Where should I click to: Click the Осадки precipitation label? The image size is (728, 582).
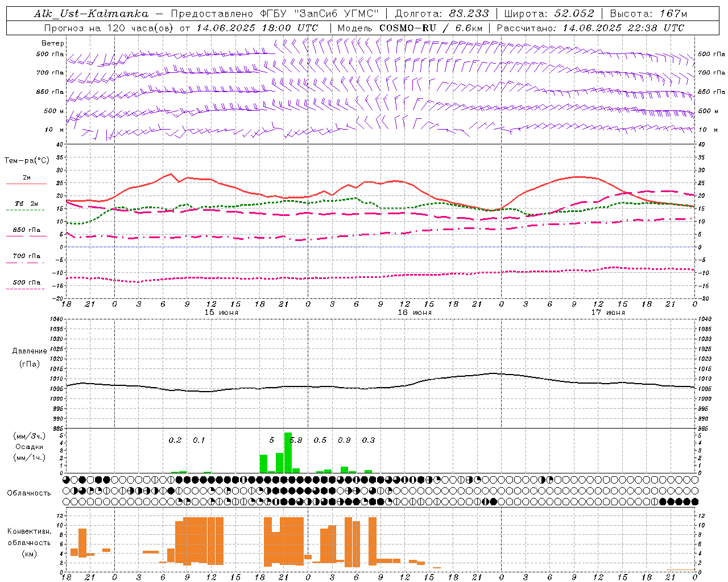29,447
